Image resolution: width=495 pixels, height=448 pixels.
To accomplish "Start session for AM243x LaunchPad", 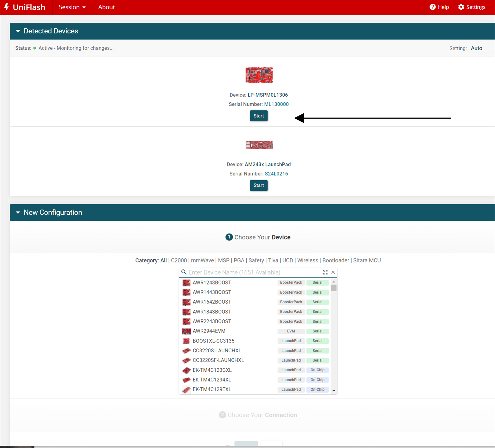I will [259, 185].
